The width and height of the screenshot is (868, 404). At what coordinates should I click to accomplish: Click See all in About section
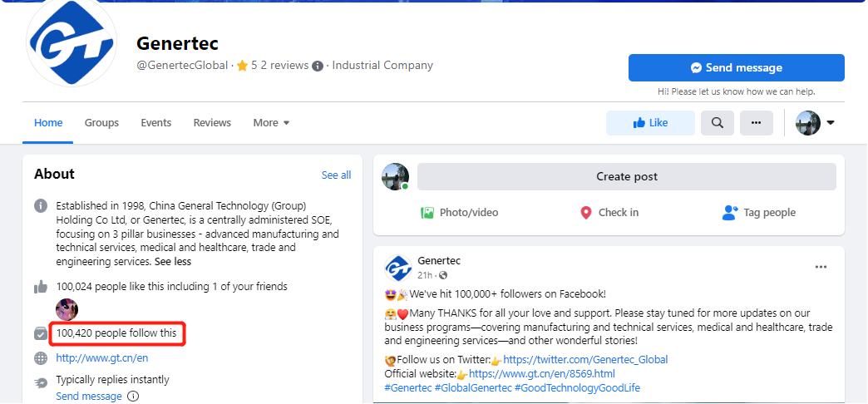[x=336, y=175]
